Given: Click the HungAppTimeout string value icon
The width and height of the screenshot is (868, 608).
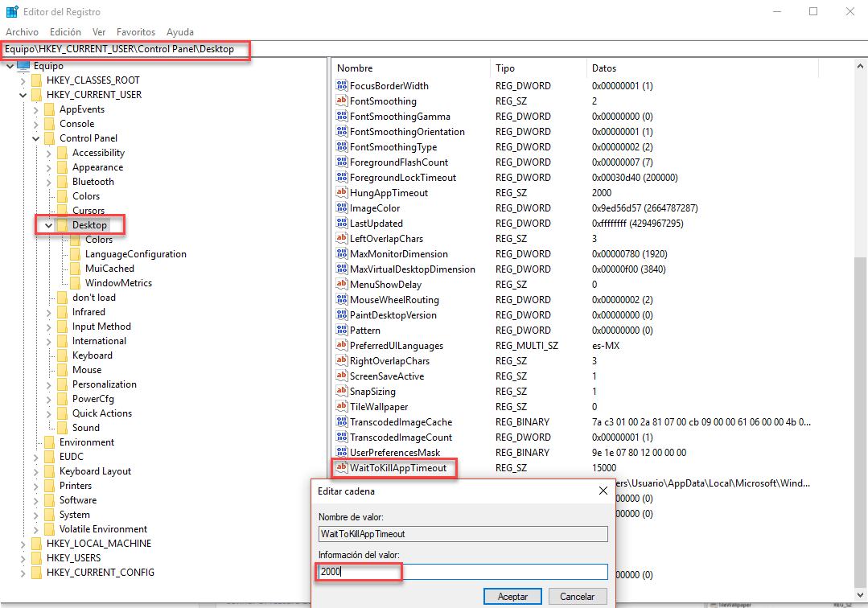Looking at the screenshot, I should click(342, 193).
